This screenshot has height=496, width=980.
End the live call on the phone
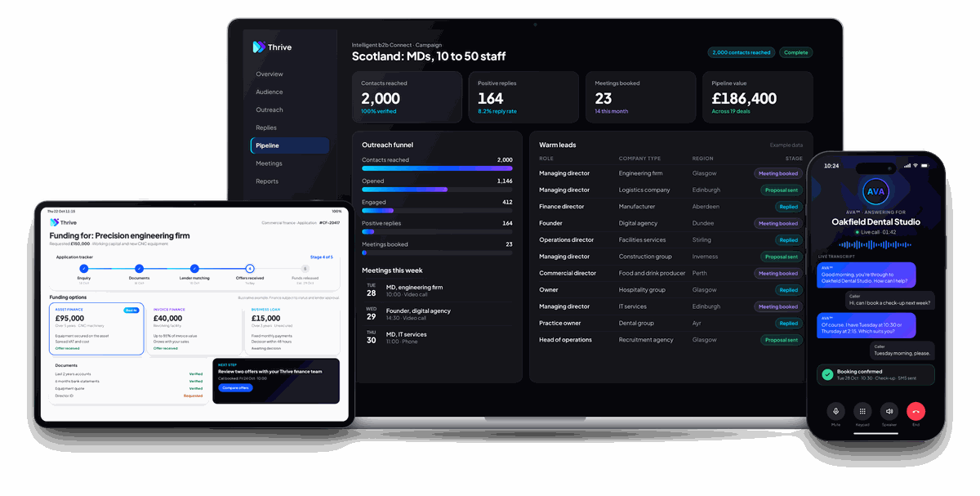click(915, 412)
